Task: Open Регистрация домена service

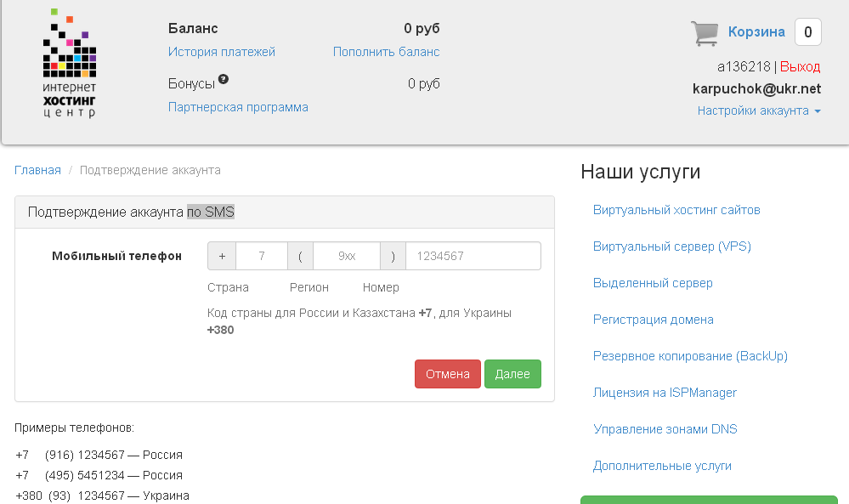Action: click(x=653, y=320)
